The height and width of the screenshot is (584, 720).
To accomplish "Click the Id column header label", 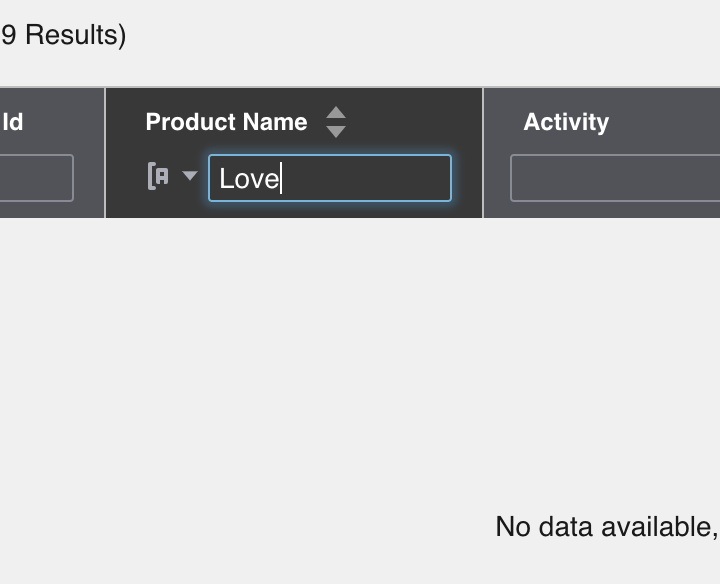I will (13, 122).
